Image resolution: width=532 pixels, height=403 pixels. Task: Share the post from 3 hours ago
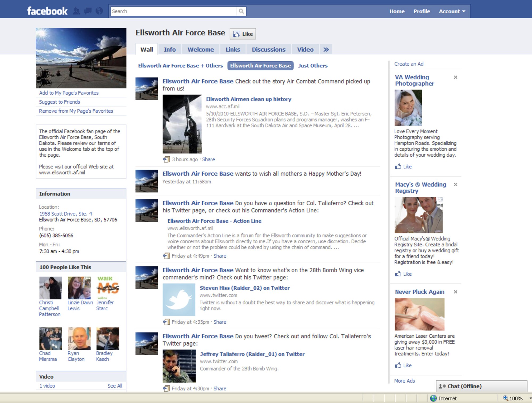point(208,159)
